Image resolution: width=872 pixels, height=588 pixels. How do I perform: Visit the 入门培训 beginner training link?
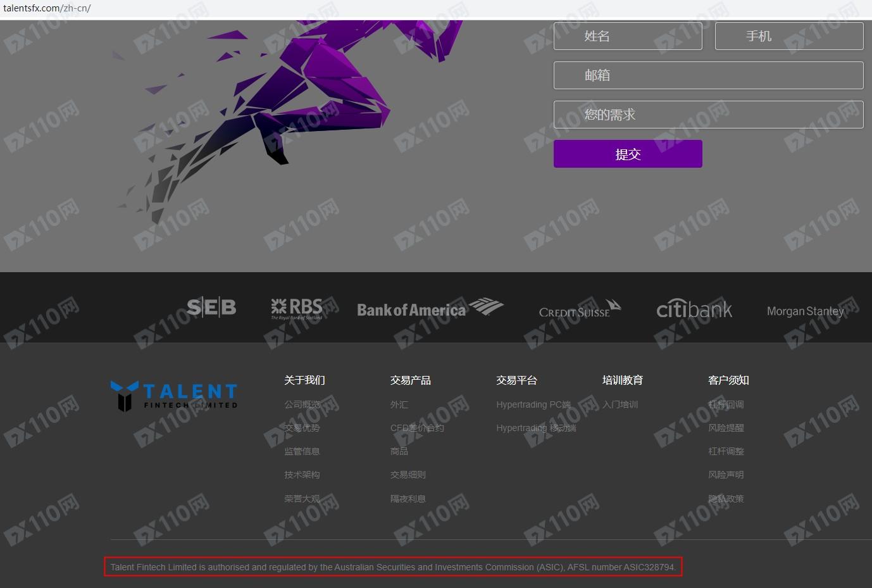tap(620, 404)
